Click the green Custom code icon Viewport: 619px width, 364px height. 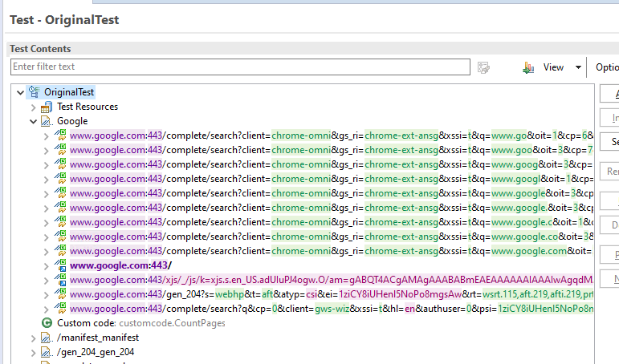coord(47,323)
